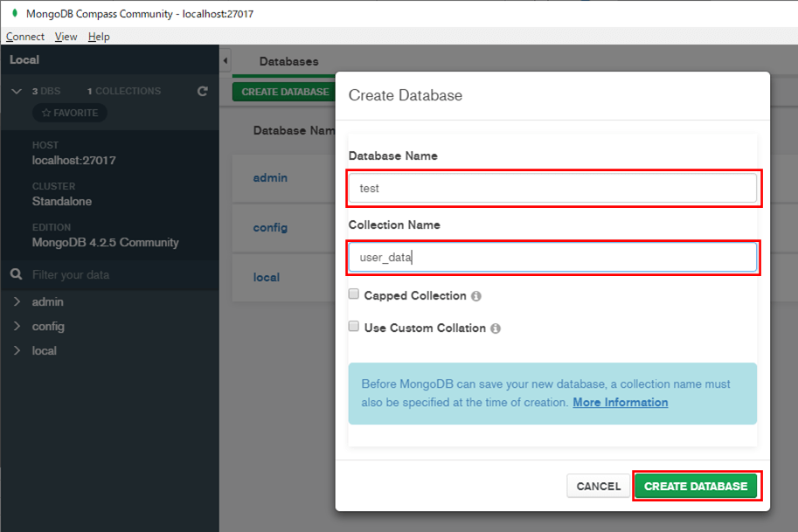The height and width of the screenshot is (532, 798).
Task: Follow the More Information link
Action: point(621,403)
